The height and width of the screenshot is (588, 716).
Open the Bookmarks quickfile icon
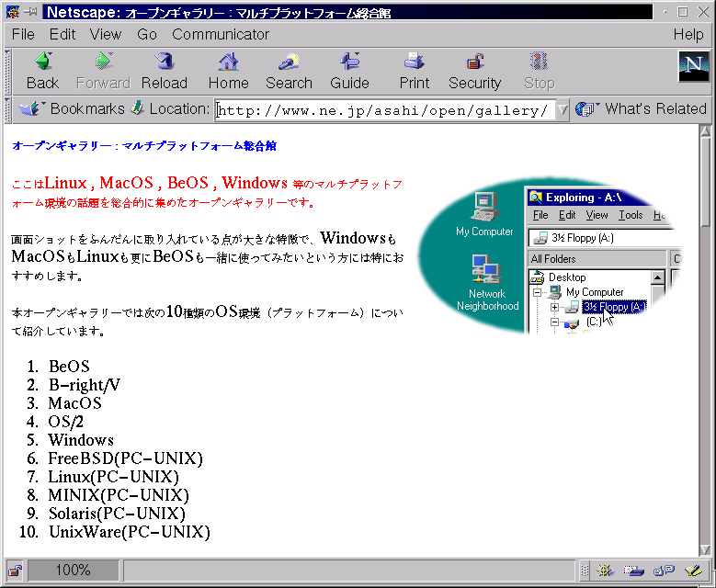pyautogui.click(x=31, y=108)
